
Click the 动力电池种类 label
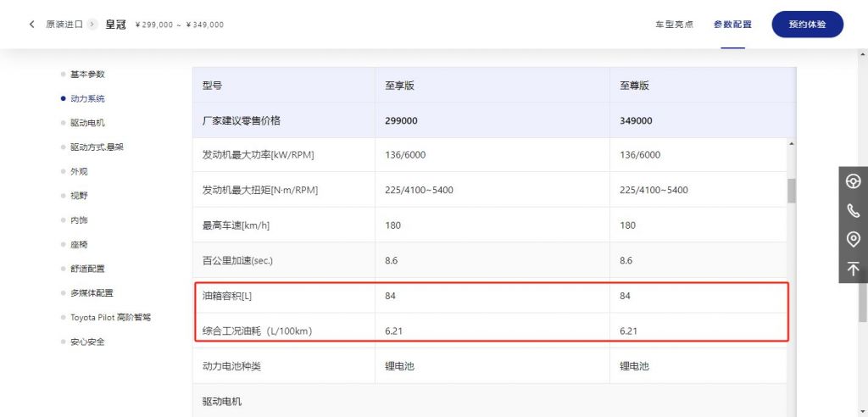tap(231, 367)
